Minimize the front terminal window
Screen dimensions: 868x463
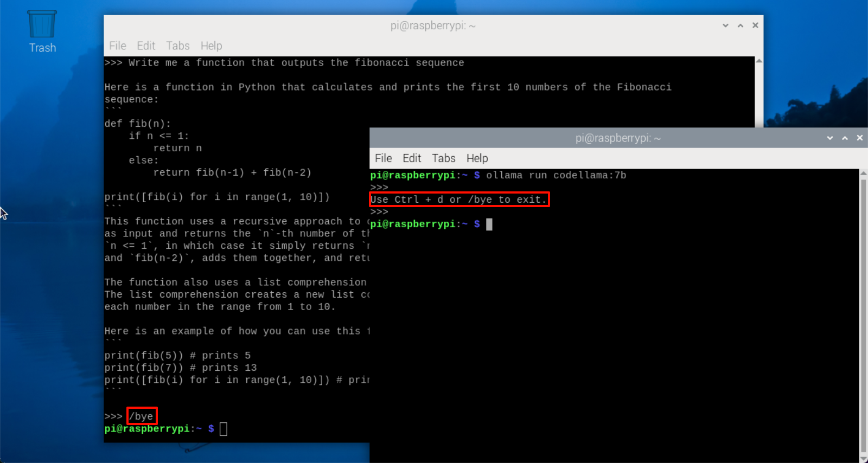(x=829, y=138)
